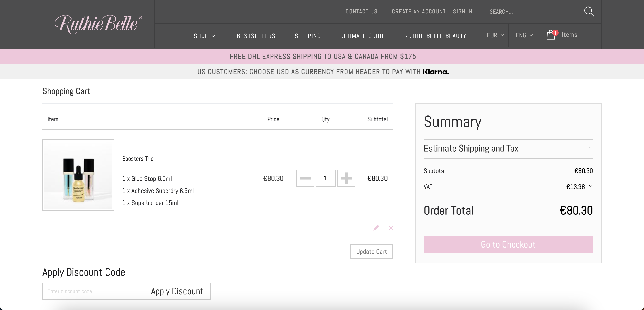Open the ENG language selector
644x310 pixels.
(524, 35)
